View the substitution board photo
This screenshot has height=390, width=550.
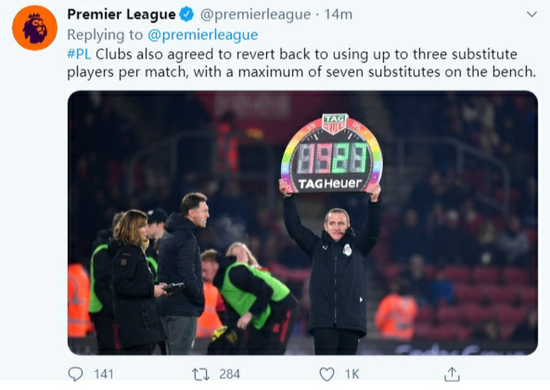click(303, 223)
